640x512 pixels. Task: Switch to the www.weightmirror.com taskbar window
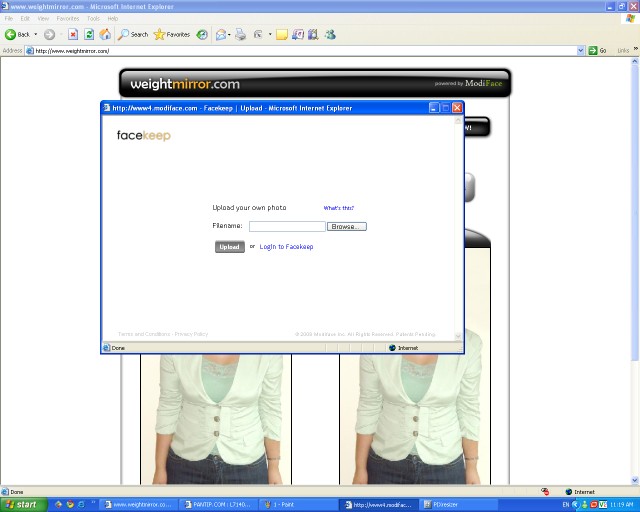[x=139, y=505]
